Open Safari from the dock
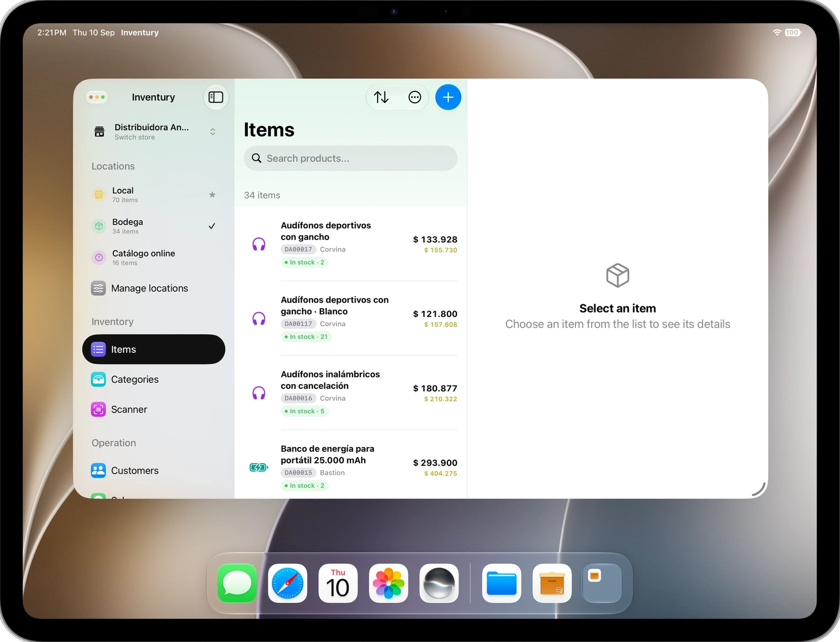The image size is (840, 642). [x=288, y=583]
